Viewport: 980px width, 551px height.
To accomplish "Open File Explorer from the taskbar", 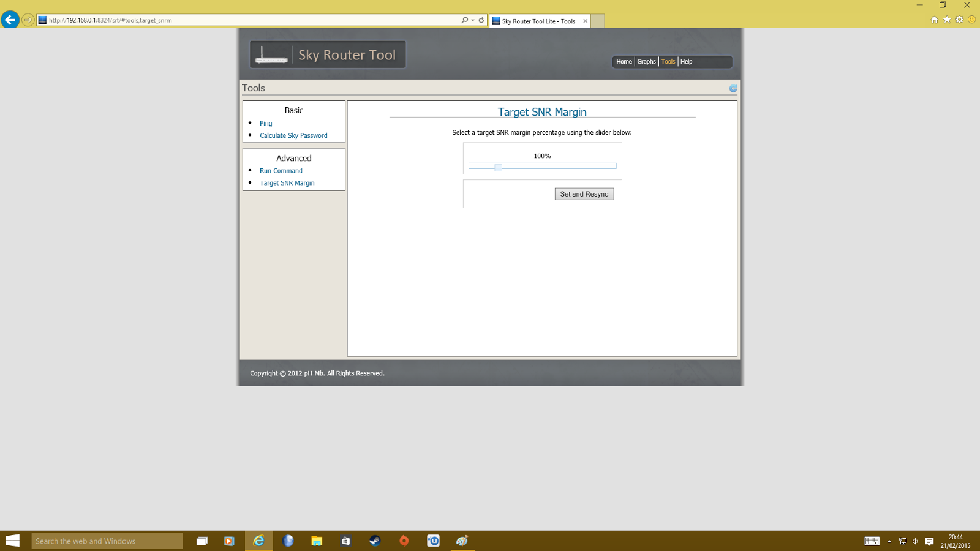I will point(317,541).
